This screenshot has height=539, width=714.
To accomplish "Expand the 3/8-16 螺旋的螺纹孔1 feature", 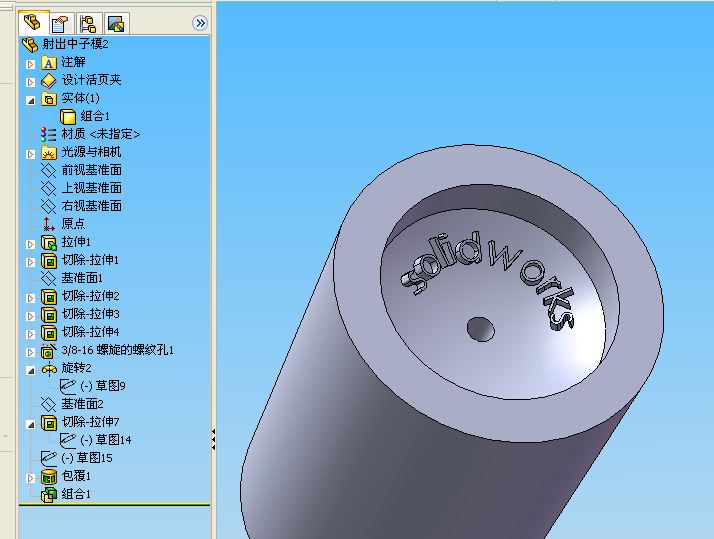I will 31,352.
